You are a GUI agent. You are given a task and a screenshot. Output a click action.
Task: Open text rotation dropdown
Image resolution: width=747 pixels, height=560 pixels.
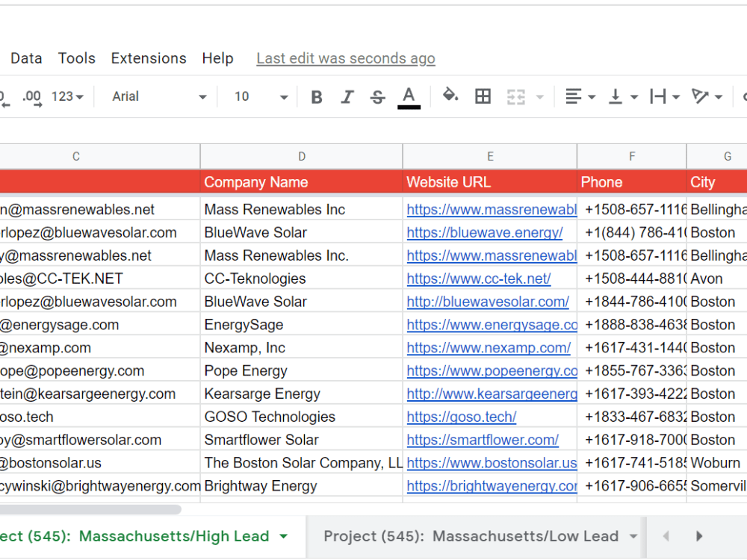pyautogui.click(x=707, y=96)
